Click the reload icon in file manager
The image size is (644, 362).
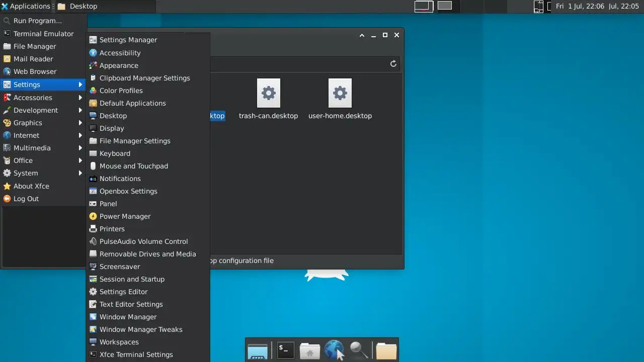(x=393, y=64)
